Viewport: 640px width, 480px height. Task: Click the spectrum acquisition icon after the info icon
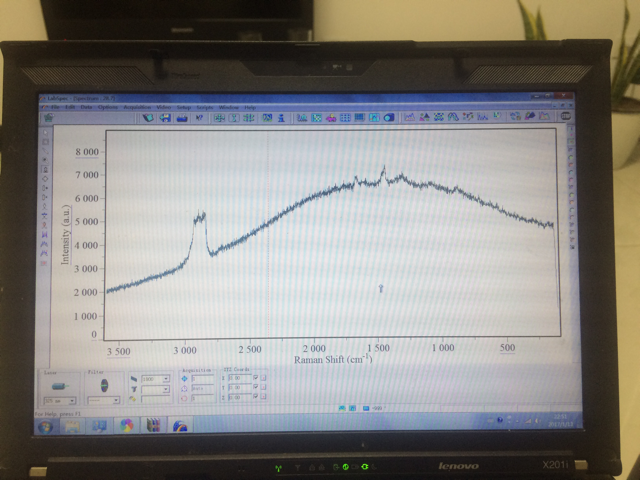coord(302,118)
